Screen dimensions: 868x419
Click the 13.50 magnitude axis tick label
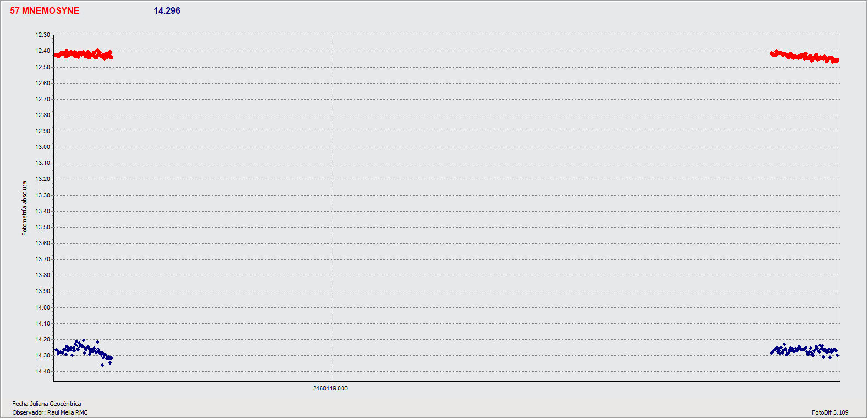click(x=43, y=228)
